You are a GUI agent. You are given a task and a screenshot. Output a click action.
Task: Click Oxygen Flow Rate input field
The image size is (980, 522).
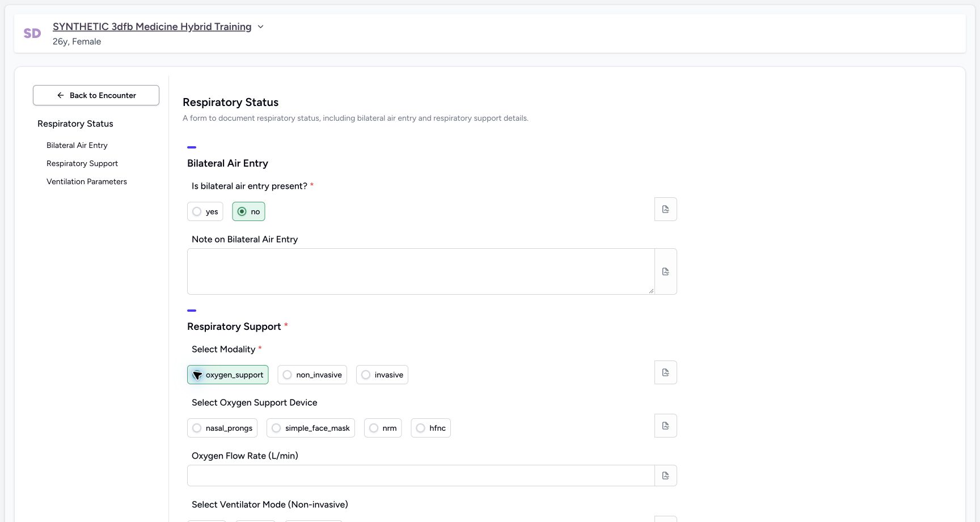(x=421, y=476)
